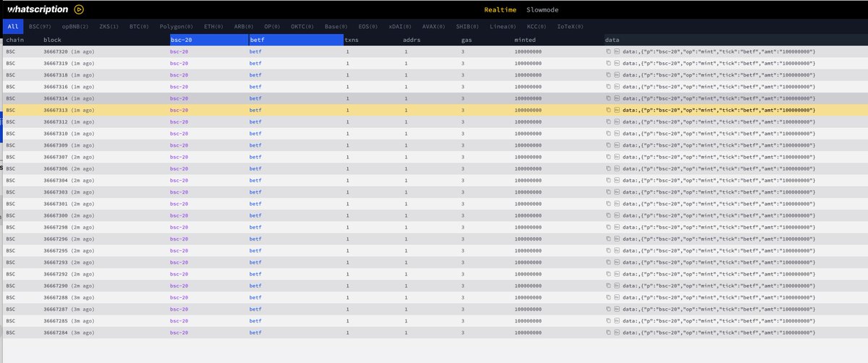Copy data for block 36667312 row
The image size is (868, 363).
[608, 122]
